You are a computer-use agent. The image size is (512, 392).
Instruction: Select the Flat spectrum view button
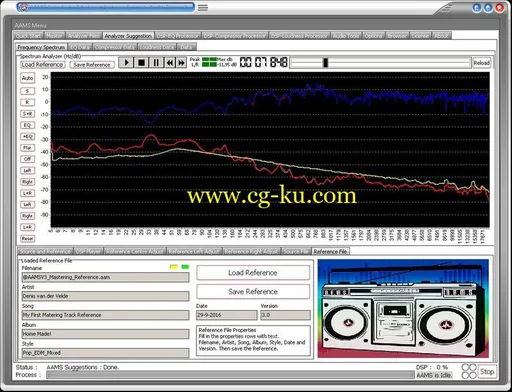[x=27, y=148]
